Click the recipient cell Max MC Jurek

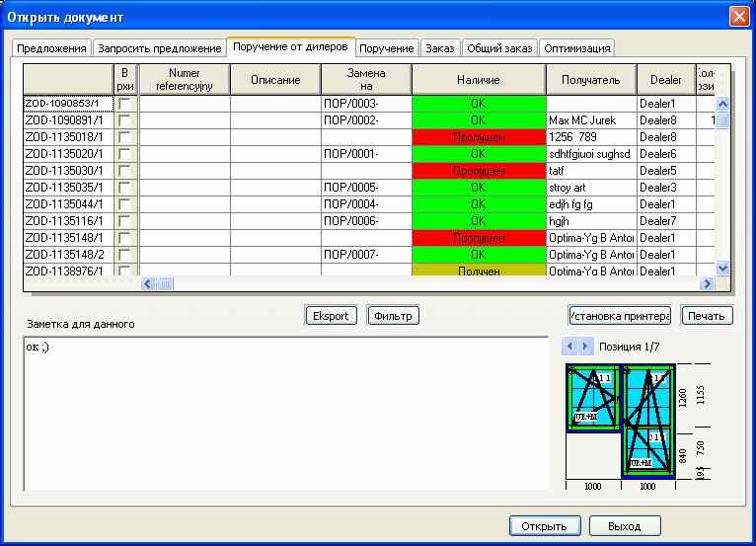(x=591, y=120)
